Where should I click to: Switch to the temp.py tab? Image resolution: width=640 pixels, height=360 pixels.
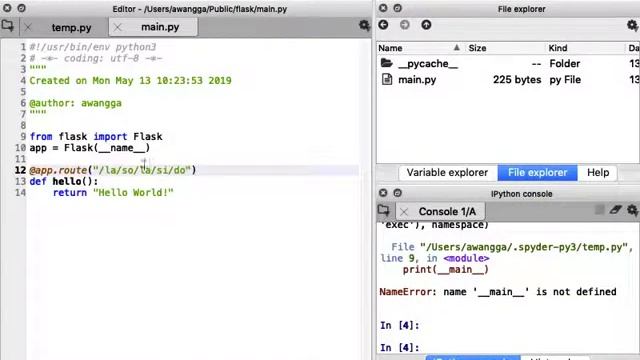point(71,28)
